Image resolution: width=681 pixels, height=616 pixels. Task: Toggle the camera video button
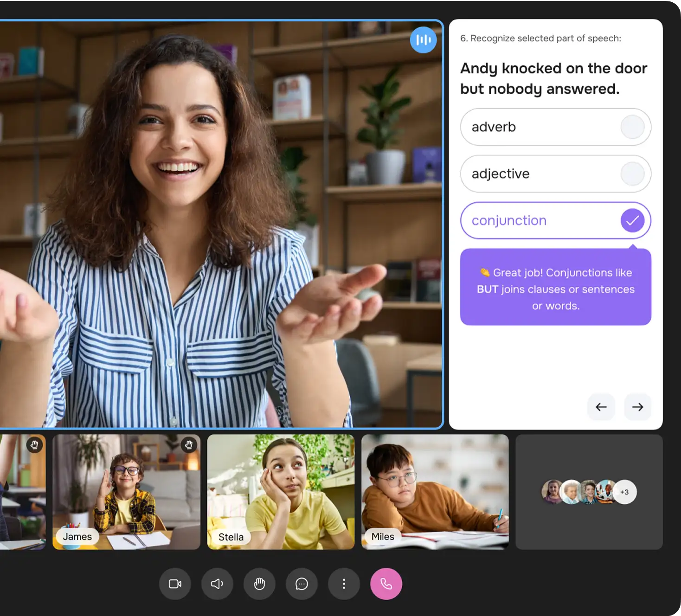175,584
